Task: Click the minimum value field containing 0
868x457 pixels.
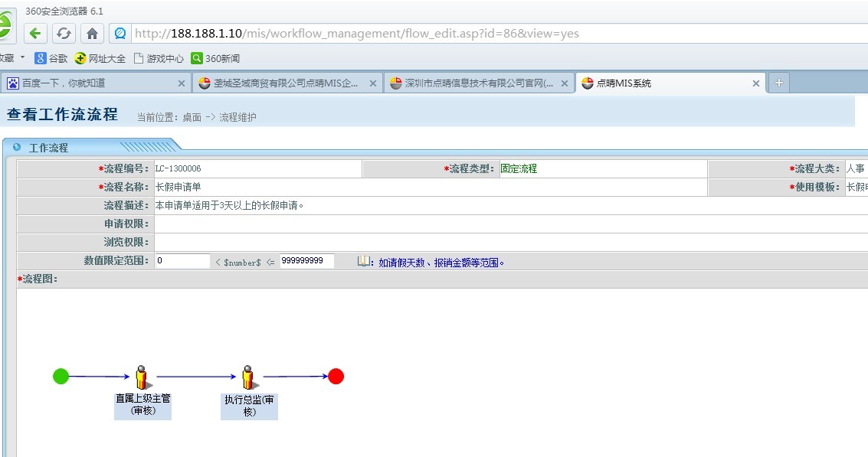Action: [x=182, y=260]
